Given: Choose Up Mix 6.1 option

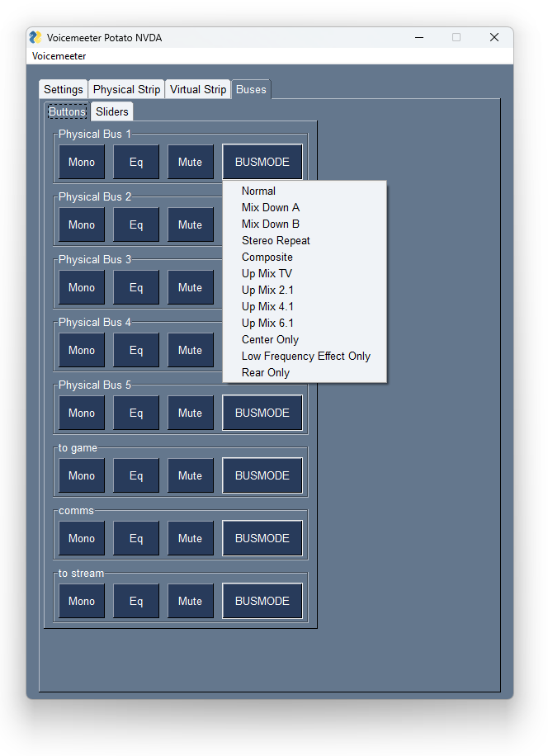Looking at the screenshot, I should click(x=267, y=323).
